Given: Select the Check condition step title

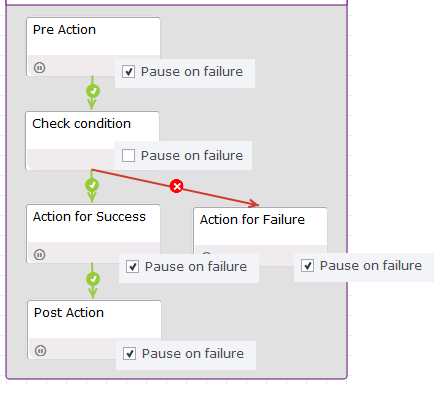Looking at the screenshot, I should [81, 124].
